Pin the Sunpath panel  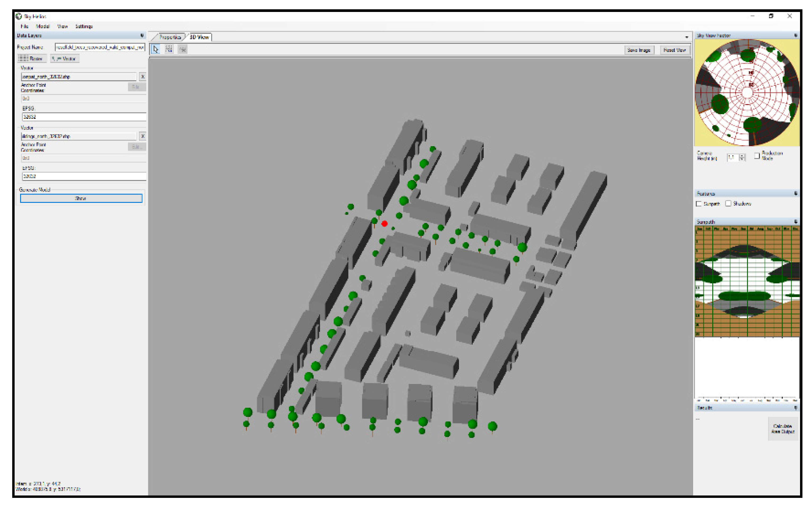[796, 222]
